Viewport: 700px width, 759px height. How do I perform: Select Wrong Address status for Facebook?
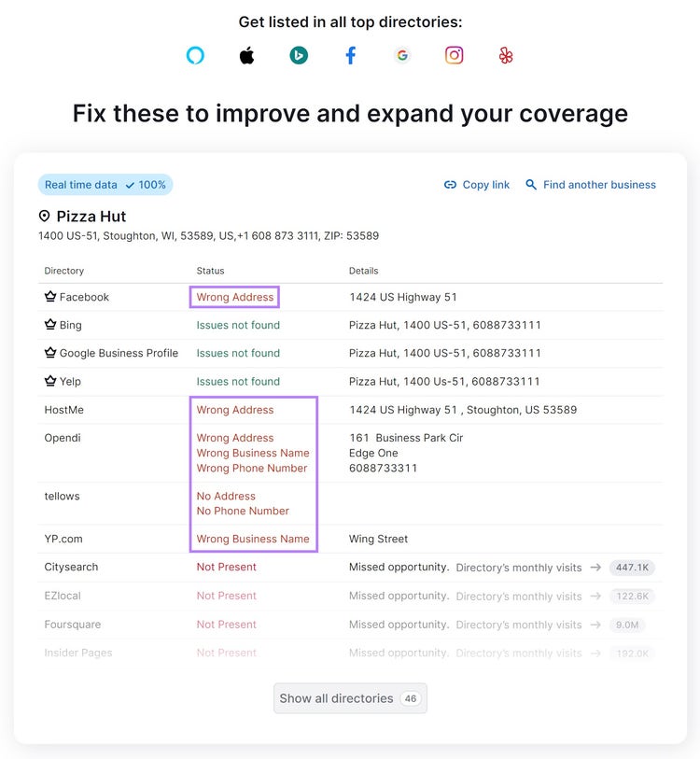click(x=235, y=297)
